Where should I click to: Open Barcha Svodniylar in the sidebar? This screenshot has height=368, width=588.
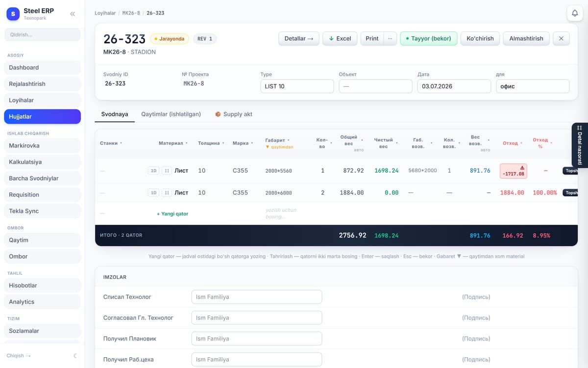click(x=42, y=178)
